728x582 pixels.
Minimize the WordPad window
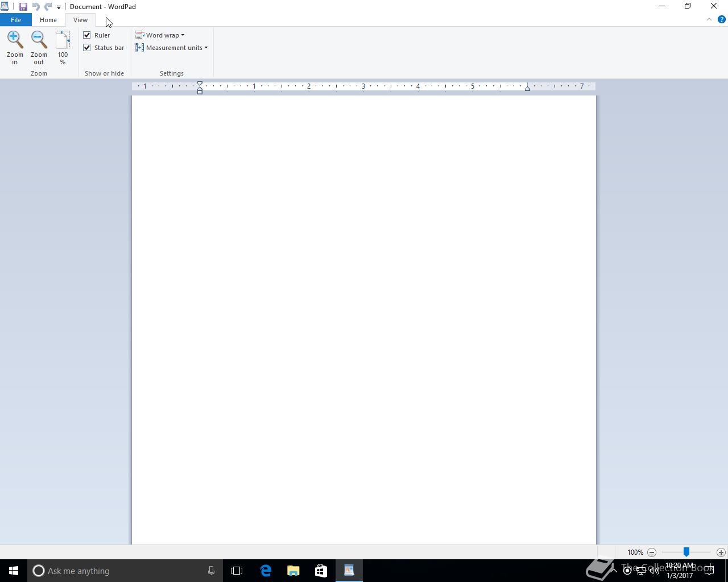pos(661,6)
